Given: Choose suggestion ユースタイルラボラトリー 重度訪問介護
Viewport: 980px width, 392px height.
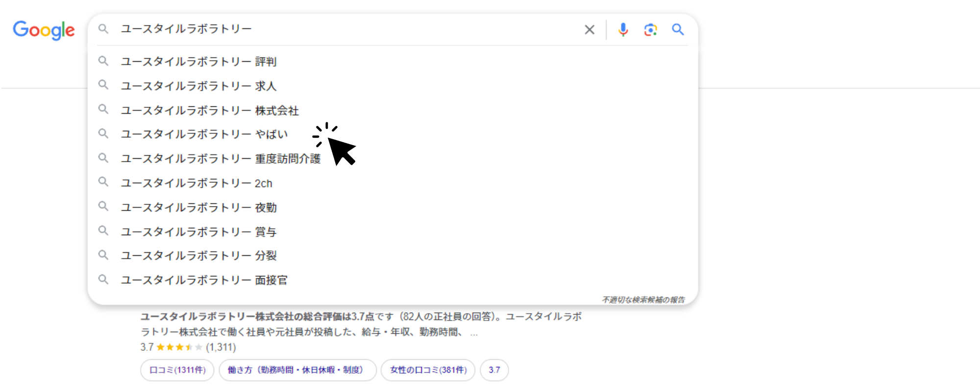Looking at the screenshot, I should tap(392, 159).
